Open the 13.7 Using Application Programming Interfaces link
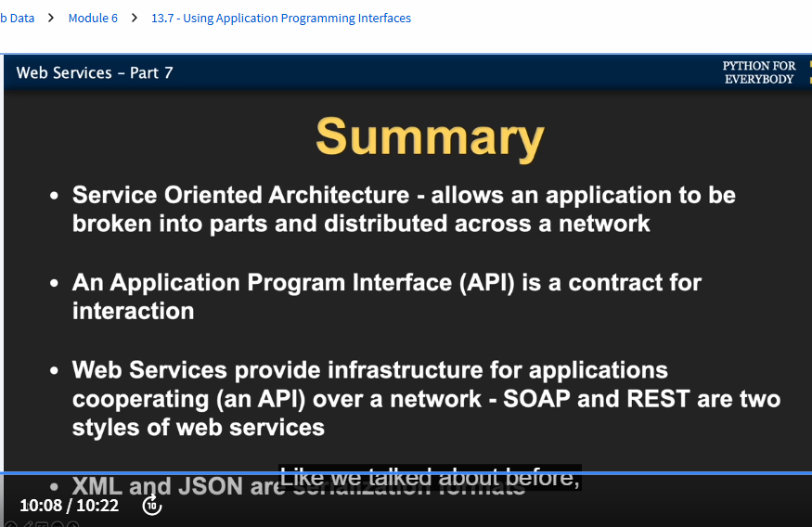The image size is (812, 527). (x=280, y=19)
